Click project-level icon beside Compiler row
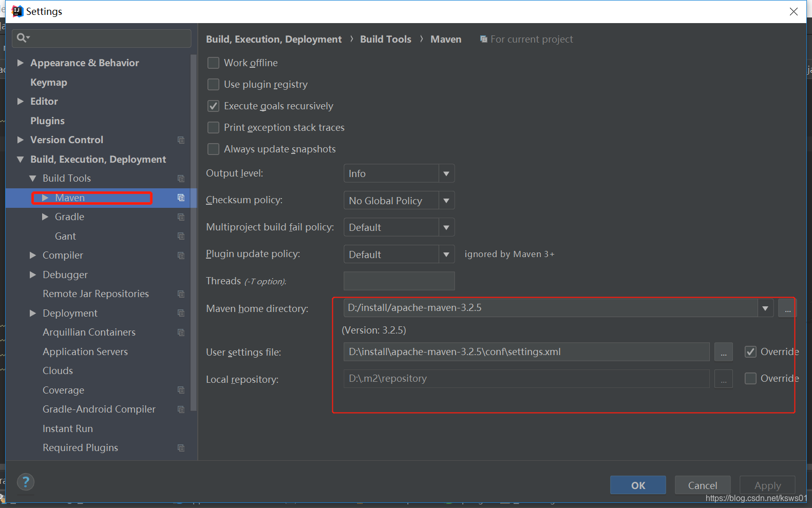This screenshot has height=508, width=812. [181, 256]
